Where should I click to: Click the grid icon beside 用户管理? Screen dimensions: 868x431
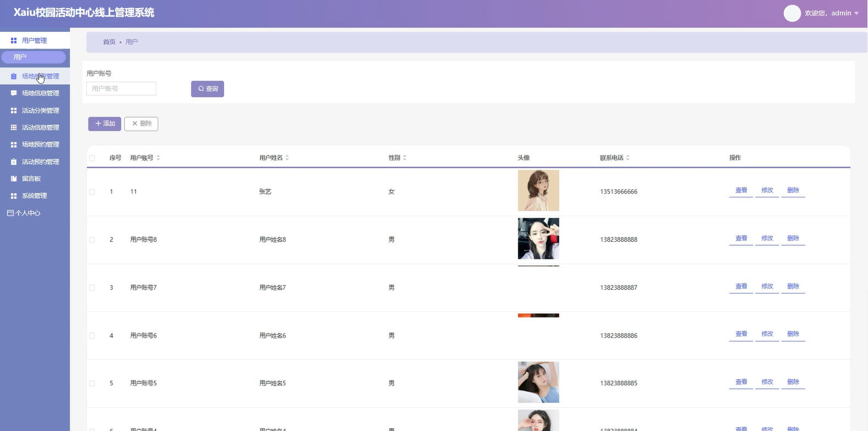tap(14, 41)
